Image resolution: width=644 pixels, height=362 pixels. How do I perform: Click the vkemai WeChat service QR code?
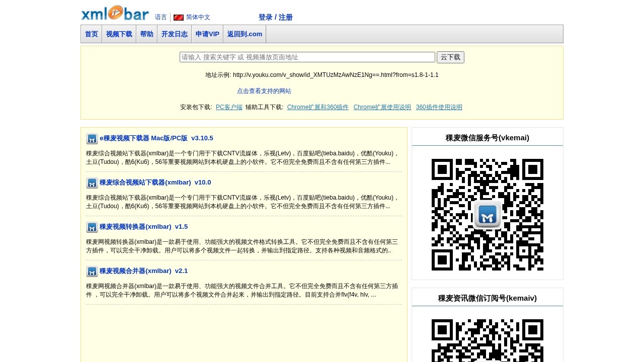pyautogui.click(x=487, y=215)
